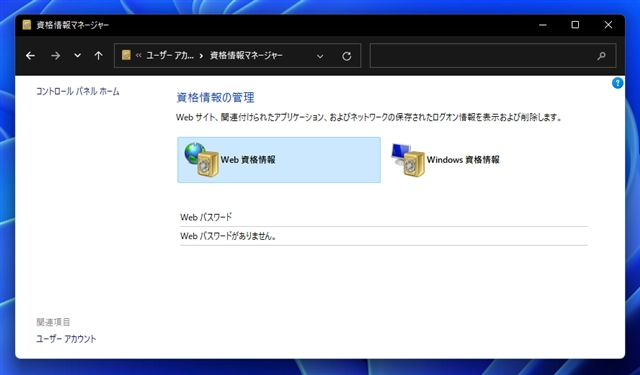Click the title bar credential manager icon
Image resolution: width=640 pixels, height=375 pixels.
[27, 25]
